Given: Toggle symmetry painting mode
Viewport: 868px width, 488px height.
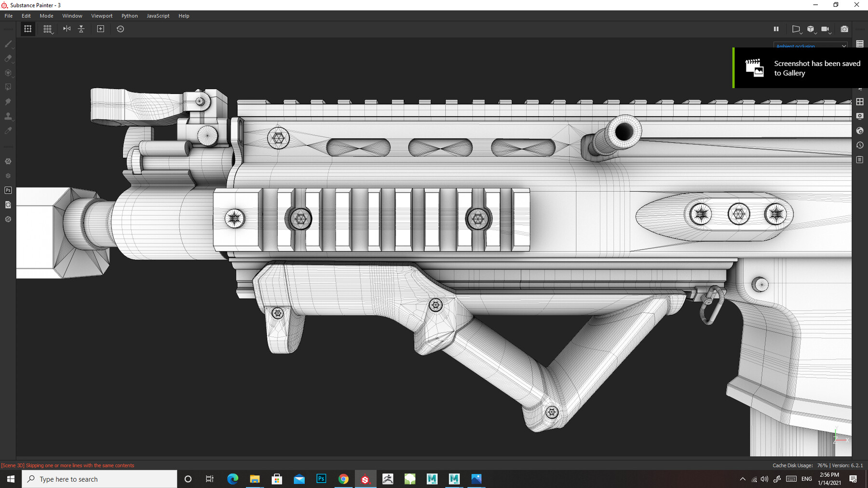Looking at the screenshot, I should tap(66, 29).
